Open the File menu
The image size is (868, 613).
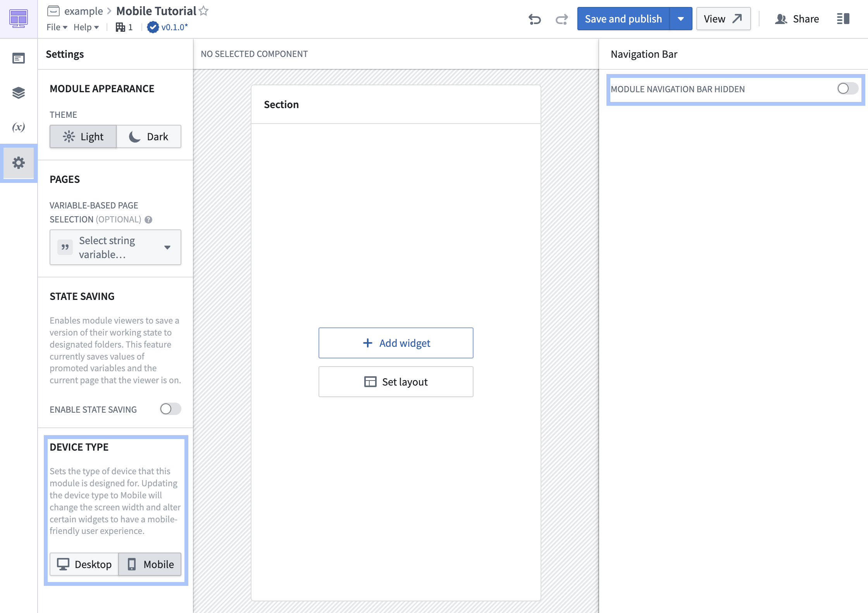[57, 27]
